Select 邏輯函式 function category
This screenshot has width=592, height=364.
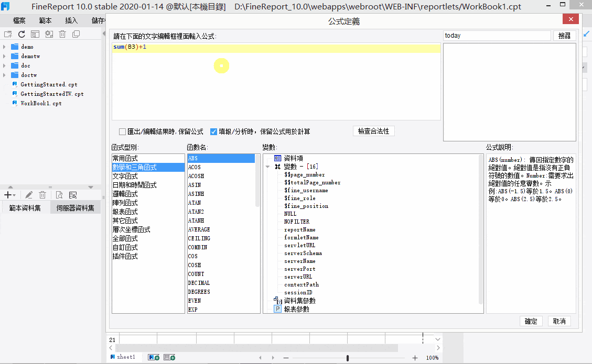click(148, 194)
